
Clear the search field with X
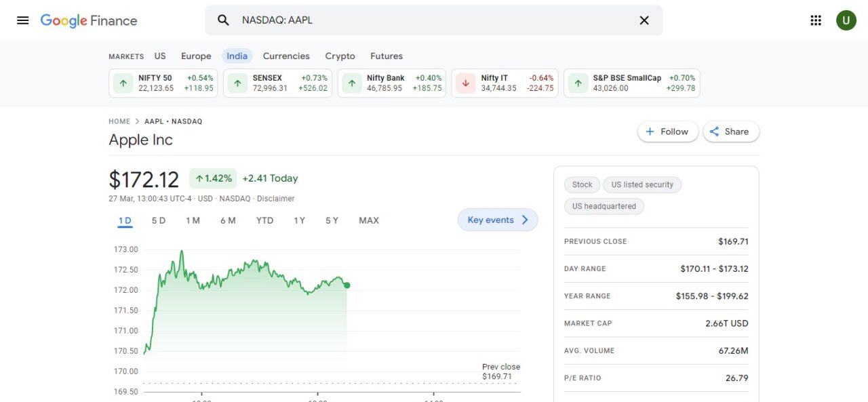644,20
